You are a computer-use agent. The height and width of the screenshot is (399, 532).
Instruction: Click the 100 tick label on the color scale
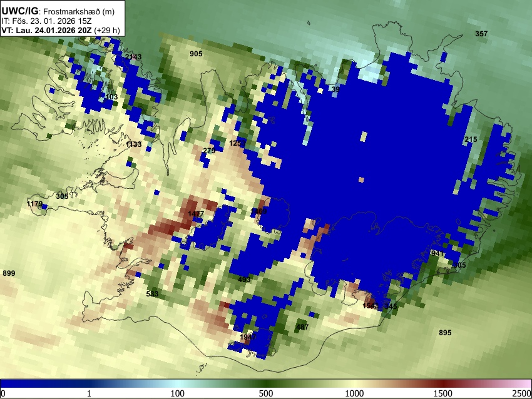(x=177, y=393)
